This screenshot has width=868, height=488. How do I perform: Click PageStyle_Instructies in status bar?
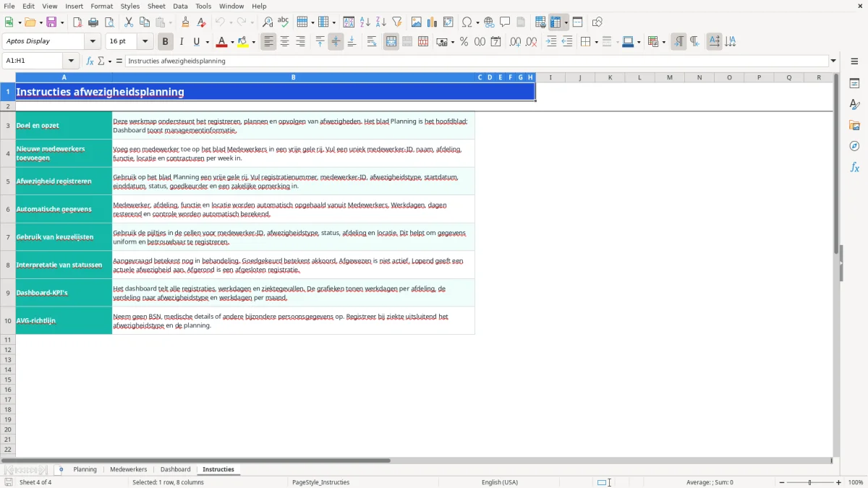pos(320,482)
